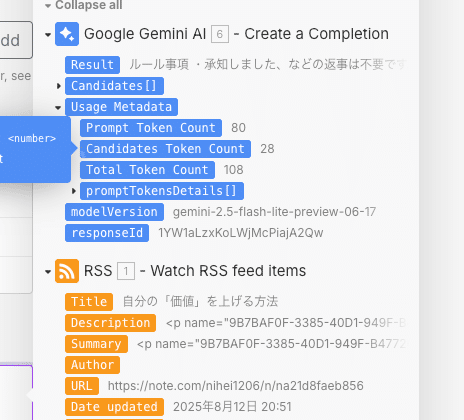Click the Watch RSS feed items heading
The height and width of the screenshot is (420, 464).
[x=228, y=271]
